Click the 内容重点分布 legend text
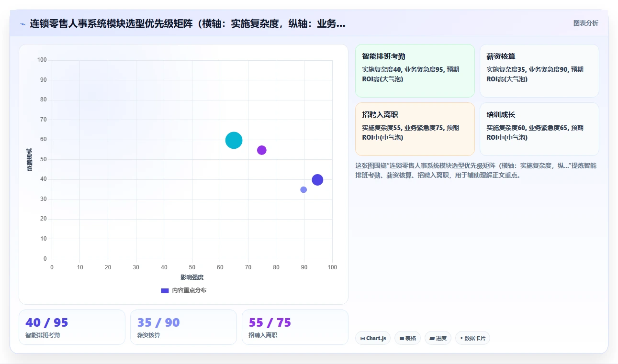618x364 pixels. tap(189, 290)
